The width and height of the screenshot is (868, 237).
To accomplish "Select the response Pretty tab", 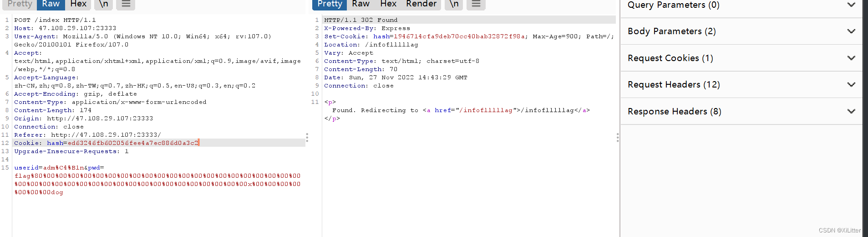I will click(x=330, y=4).
